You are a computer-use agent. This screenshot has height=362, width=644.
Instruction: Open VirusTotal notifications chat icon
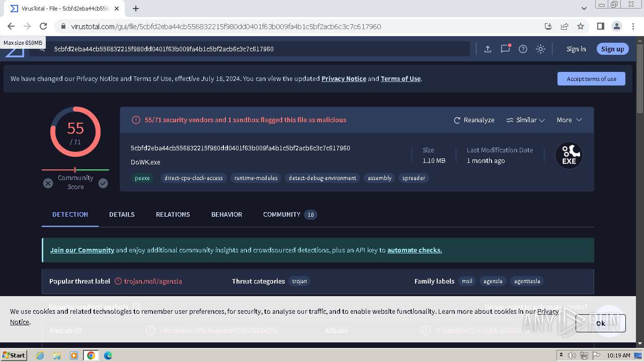(506, 49)
